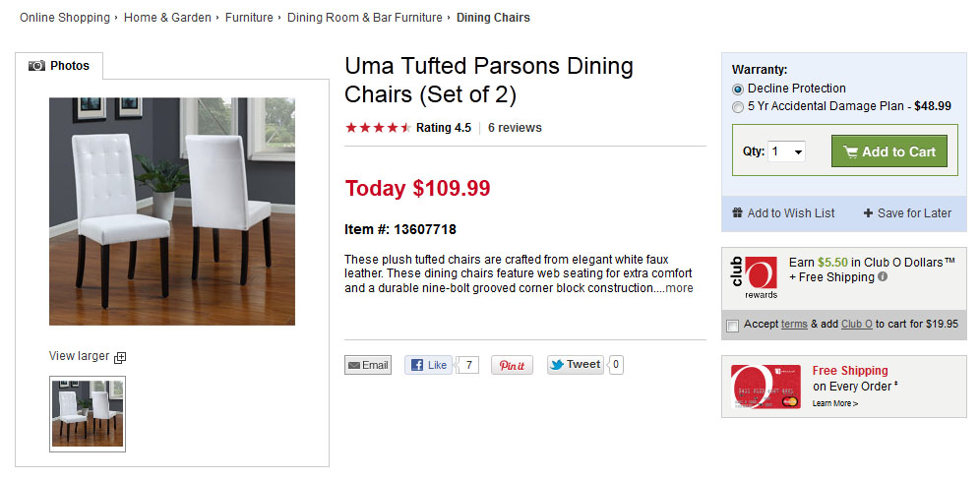Select the Decline Protection radio option
980x480 pixels.
pyautogui.click(x=738, y=90)
